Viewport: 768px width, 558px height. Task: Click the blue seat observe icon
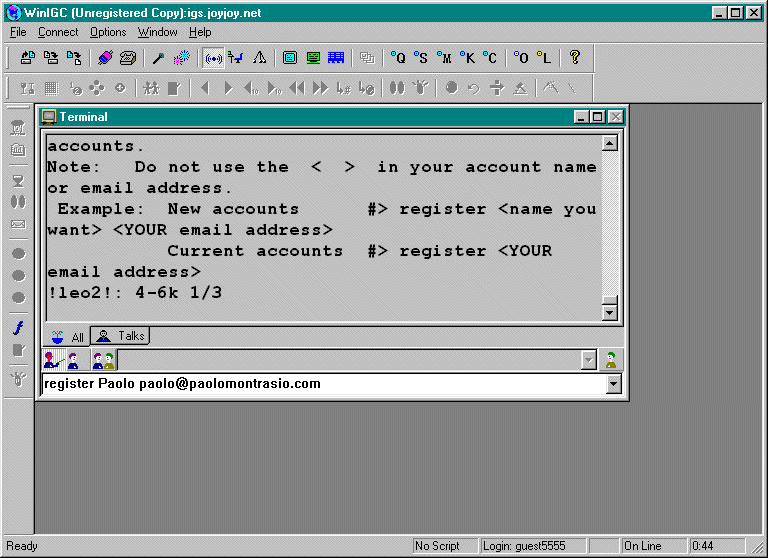tap(236, 58)
